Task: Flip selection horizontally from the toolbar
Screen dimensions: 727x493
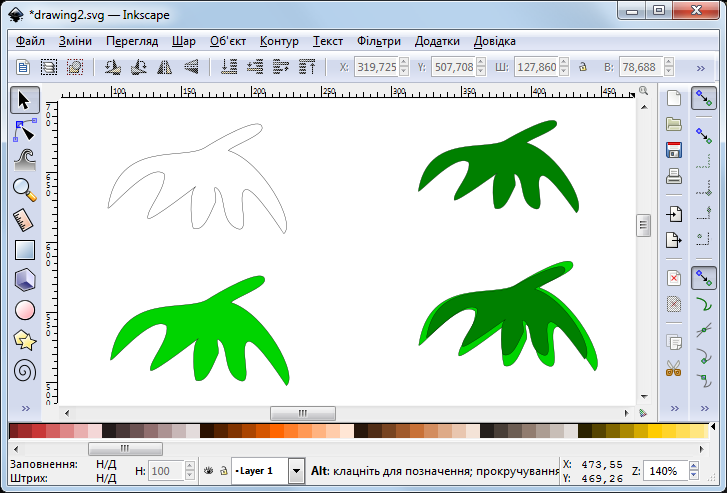Action: [x=163, y=67]
